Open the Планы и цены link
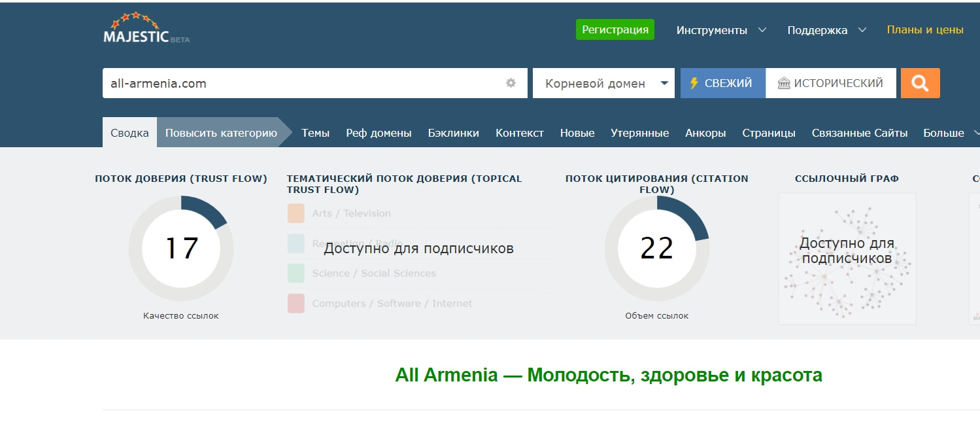Screen dimensions: 980x439 pos(925,30)
